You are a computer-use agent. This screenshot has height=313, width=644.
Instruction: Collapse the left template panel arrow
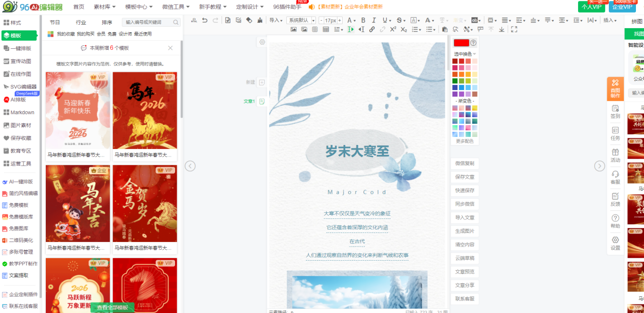[190, 166]
